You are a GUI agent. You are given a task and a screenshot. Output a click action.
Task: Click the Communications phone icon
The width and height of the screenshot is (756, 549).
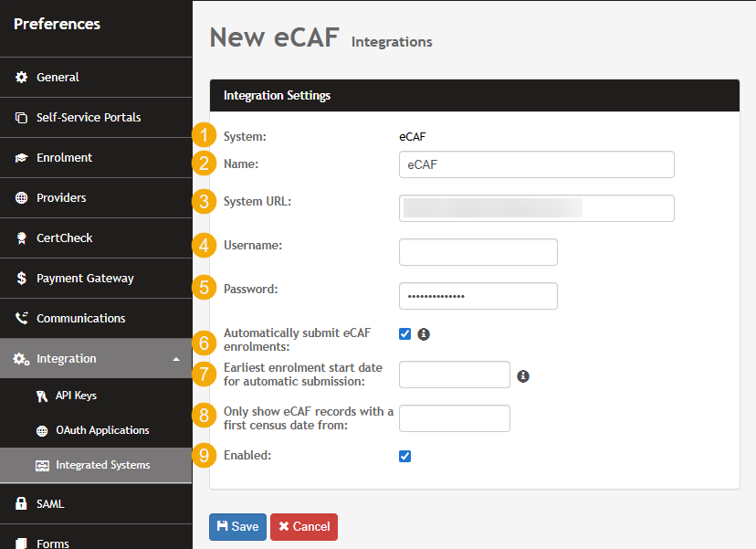(x=22, y=319)
